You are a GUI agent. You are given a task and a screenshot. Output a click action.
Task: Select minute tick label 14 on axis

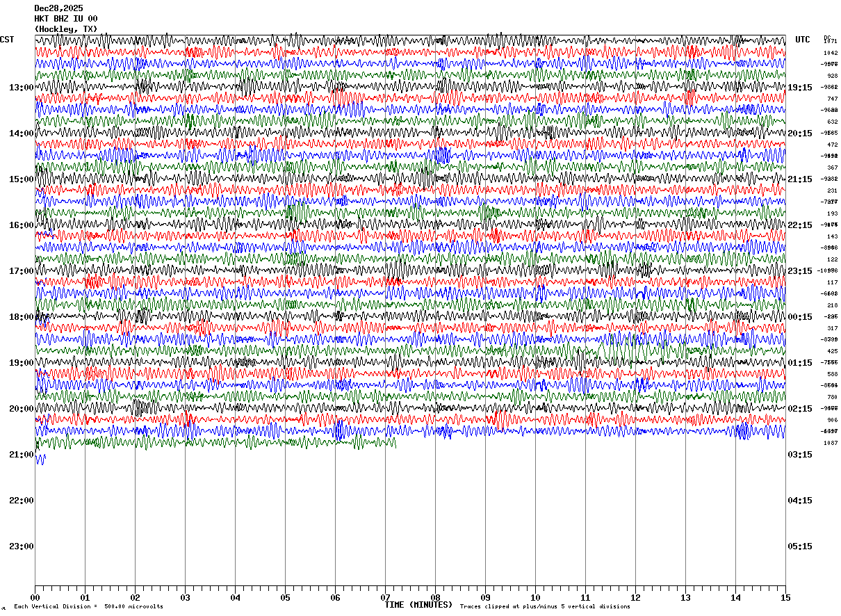735,597
